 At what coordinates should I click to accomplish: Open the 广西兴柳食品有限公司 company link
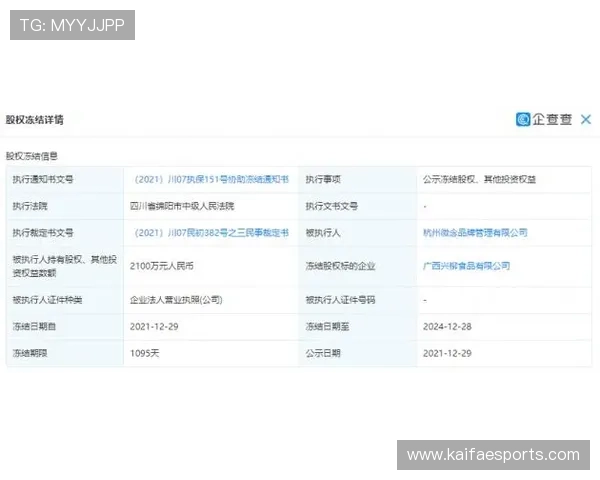click(466, 266)
